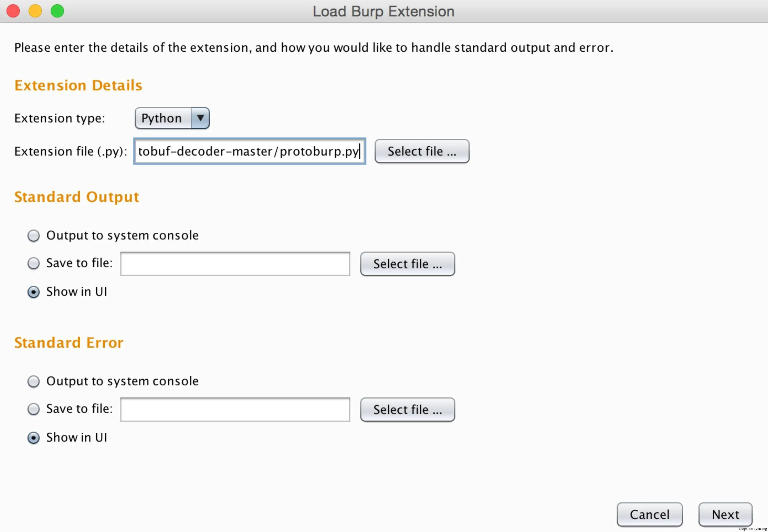Image resolution: width=768 pixels, height=532 pixels.
Task: Click the Cancel button
Action: pos(649,514)
